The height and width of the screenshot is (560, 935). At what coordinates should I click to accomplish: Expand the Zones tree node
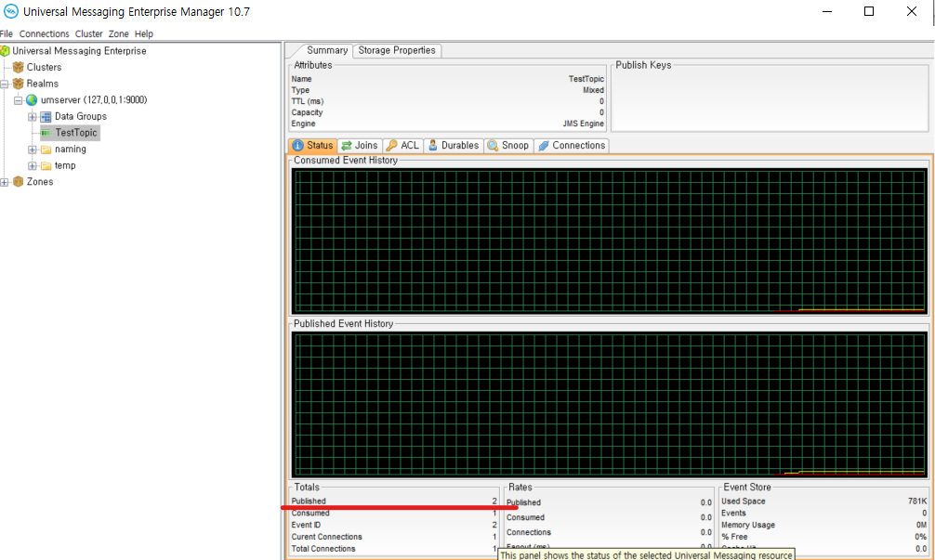pos(4,182)
